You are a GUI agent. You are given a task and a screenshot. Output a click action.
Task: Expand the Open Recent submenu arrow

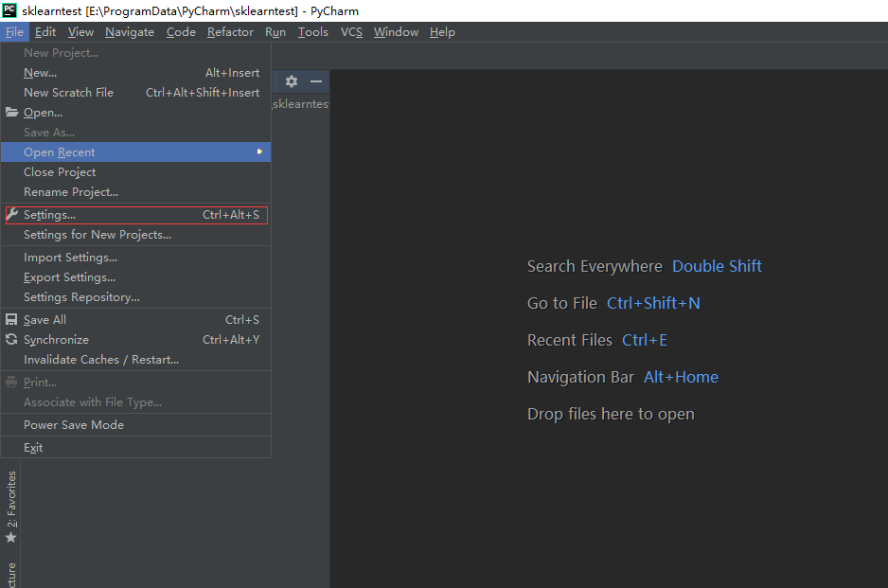[x=259, y=151]
